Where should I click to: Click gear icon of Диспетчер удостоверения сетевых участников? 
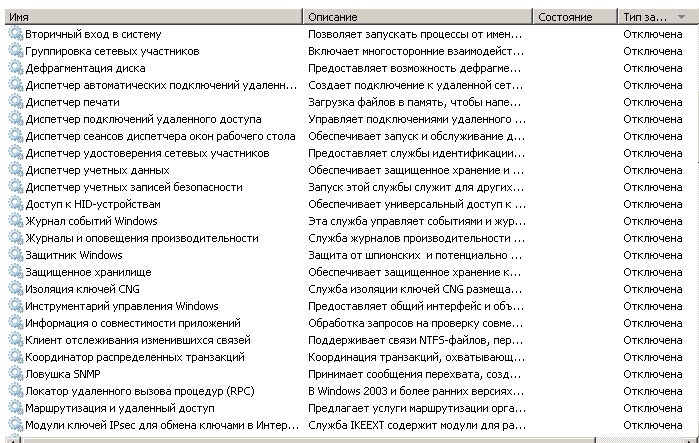point(16,153)
